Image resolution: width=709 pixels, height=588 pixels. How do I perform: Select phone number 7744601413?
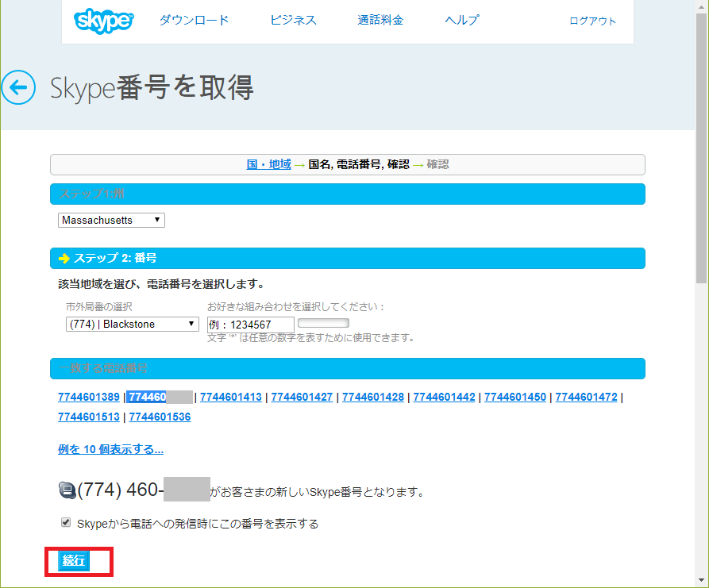231,397
